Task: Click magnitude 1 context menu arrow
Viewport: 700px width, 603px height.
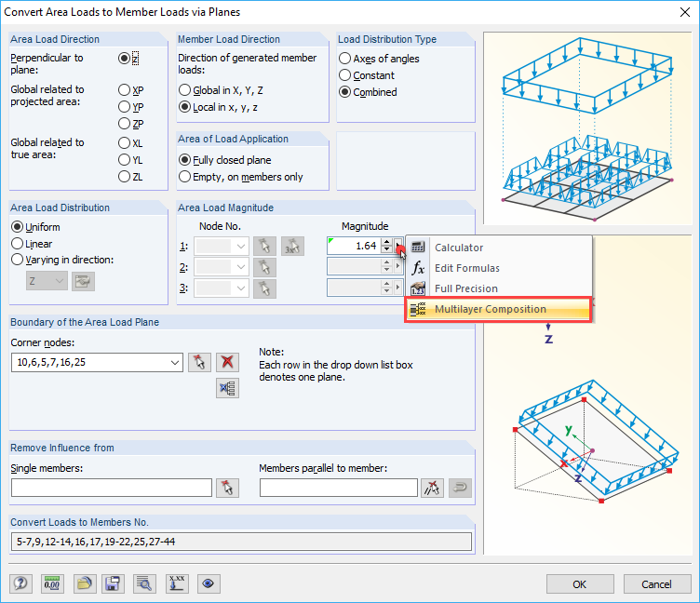Action: (x=398, y=246)
